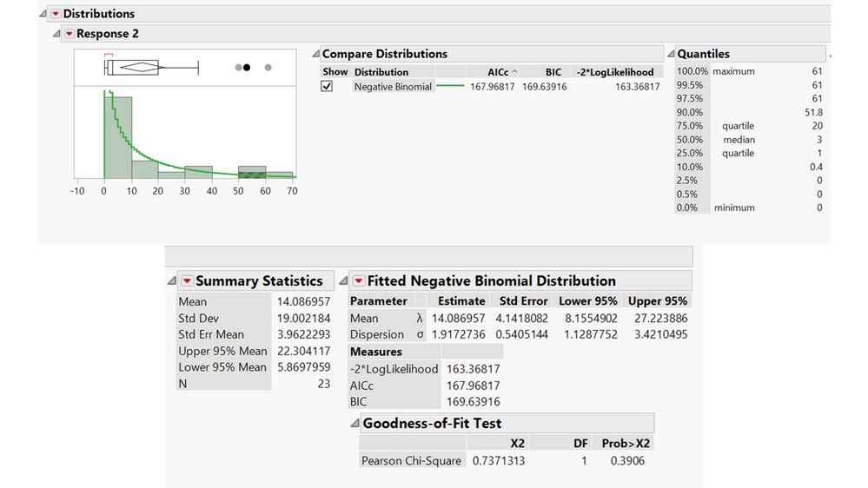Open the Distributions red triangle menu

pyautogui.click(x=56, y=14)
